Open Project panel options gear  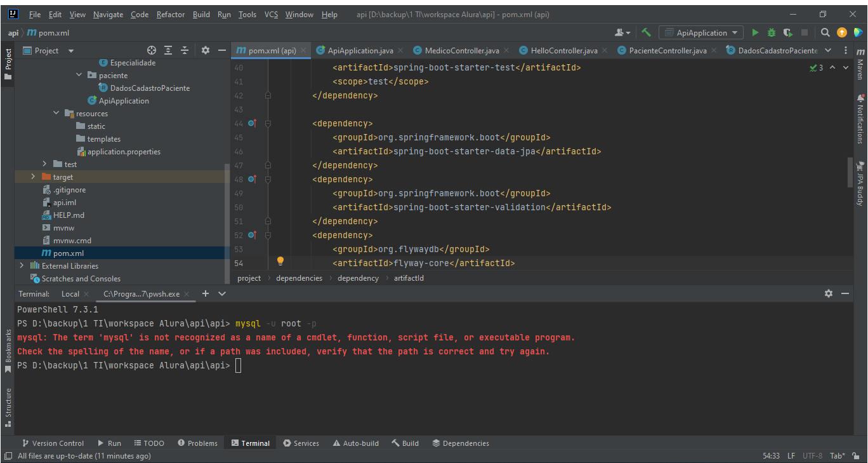[205, 50]
